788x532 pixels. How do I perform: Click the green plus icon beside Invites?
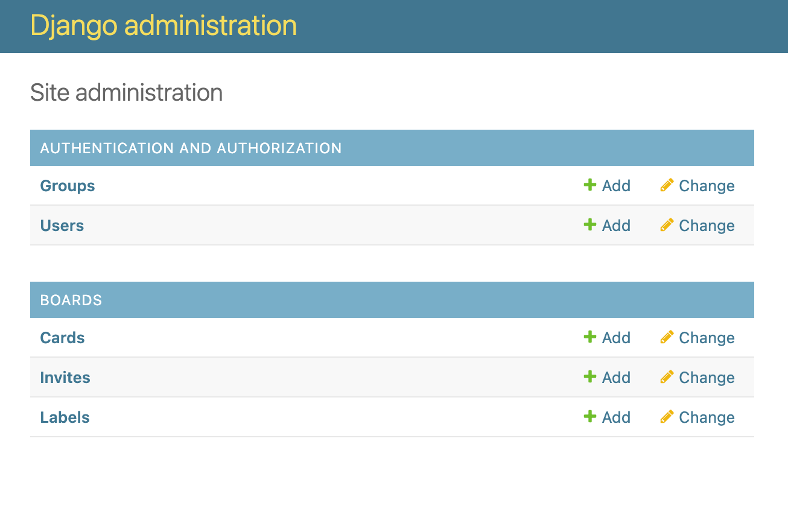coord(589,377)
